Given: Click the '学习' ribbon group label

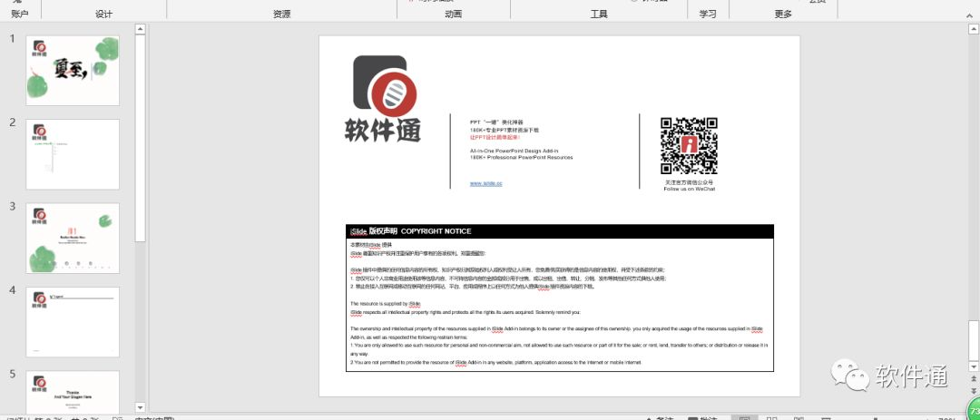Looking at the screenshot, I should pos(708,14).
